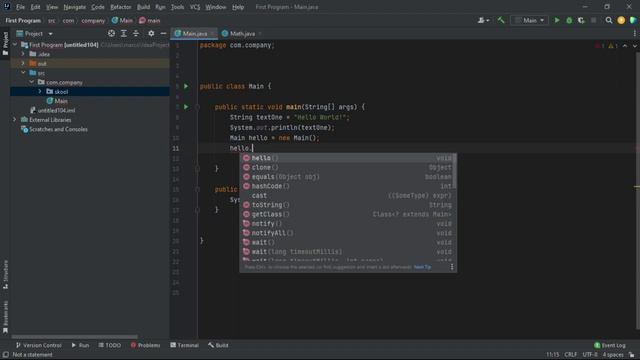Hide the Project tool window

[163, 33]
